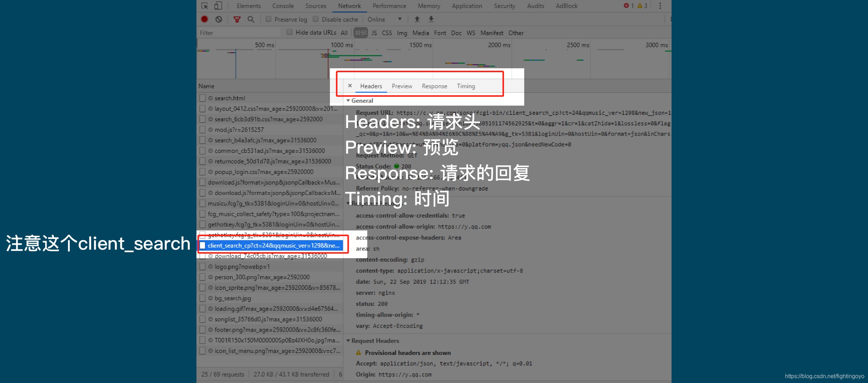Toggle the red filter funnel icon
Viewport: 868px width, 383px height.
(237, 19)
